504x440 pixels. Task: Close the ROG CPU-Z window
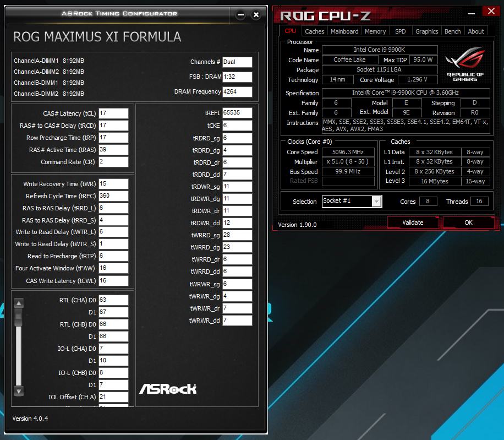pyautogui.click(x=491, y=11)
